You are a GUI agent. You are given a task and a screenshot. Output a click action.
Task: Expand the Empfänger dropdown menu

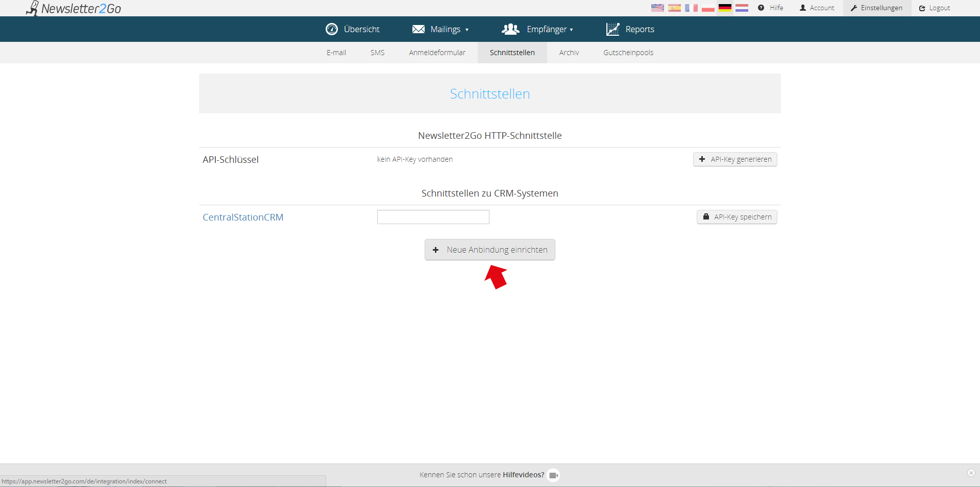(x=537, y=29)
